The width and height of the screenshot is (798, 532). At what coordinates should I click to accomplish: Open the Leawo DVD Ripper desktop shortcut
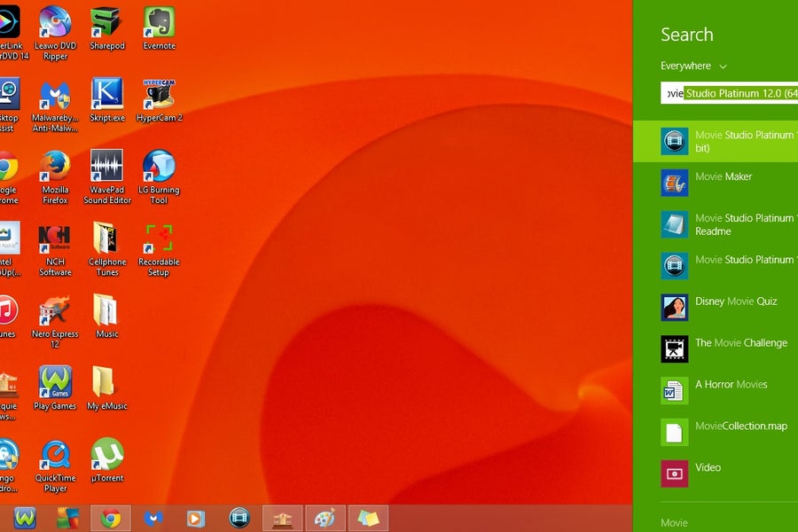tap(55, 33)
